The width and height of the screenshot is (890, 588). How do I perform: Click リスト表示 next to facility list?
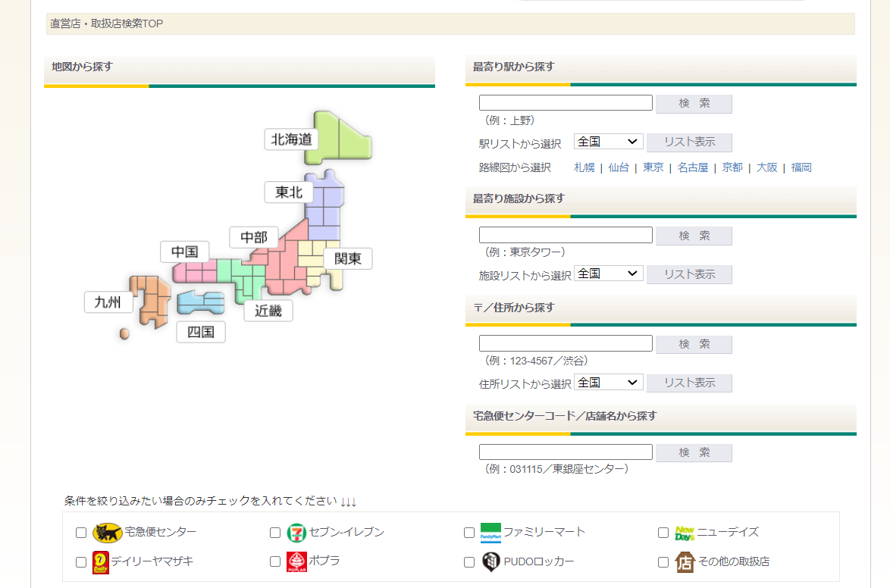689,275
